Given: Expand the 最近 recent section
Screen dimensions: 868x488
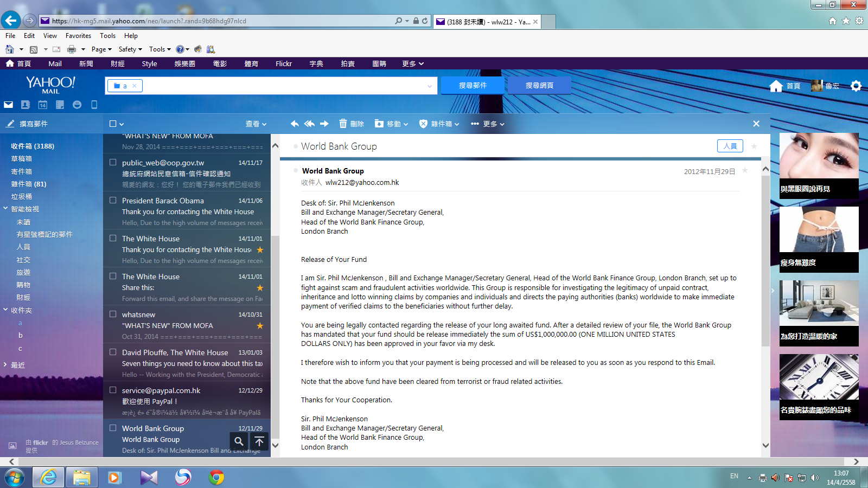Looking at the screenshot, I should [5, 364].
